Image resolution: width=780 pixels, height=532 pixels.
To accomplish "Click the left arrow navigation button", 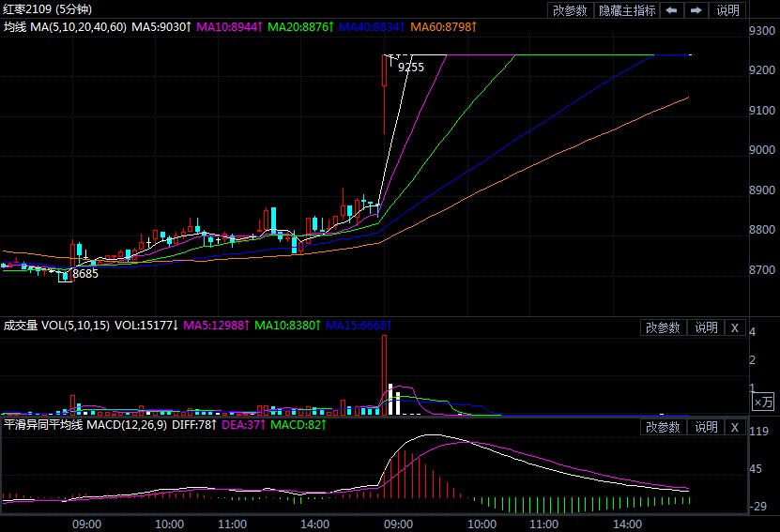I will click(x=672, y=10).
